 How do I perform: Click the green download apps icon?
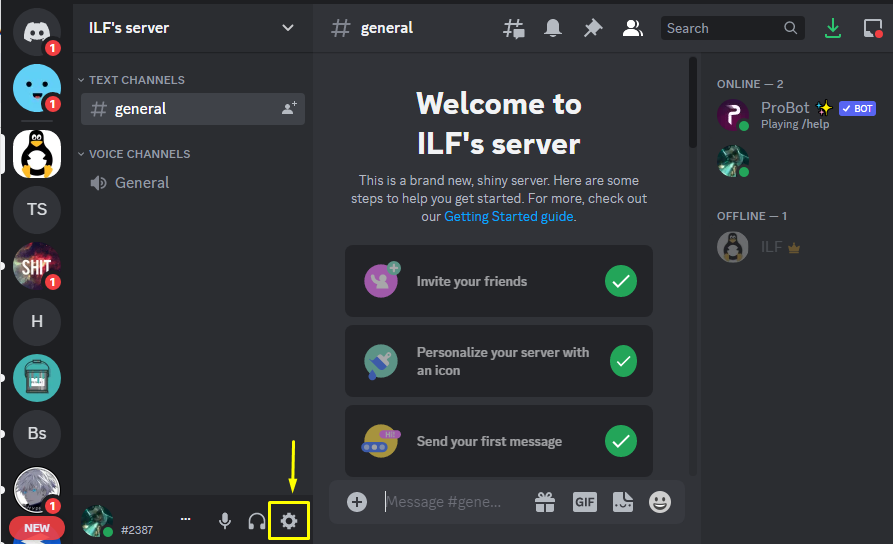click(x=833, y=28)
